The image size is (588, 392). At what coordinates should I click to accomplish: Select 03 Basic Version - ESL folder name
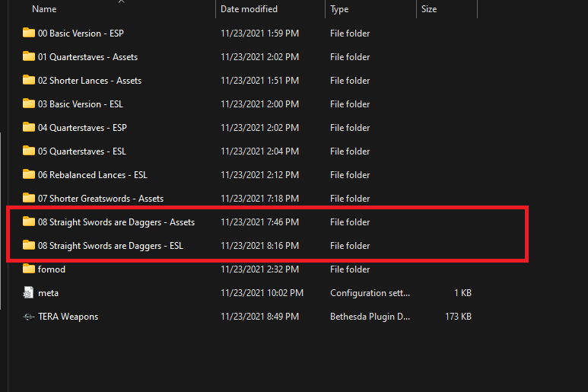80,104
